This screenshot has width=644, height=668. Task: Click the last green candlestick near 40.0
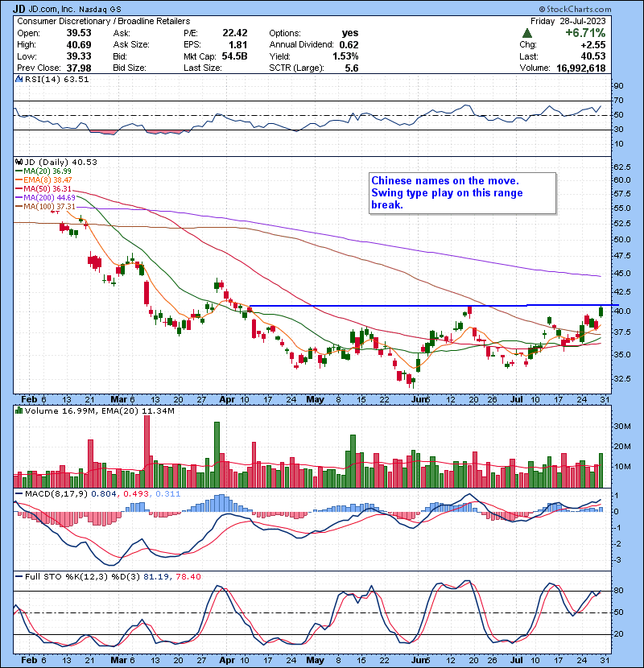pos(601,311)
